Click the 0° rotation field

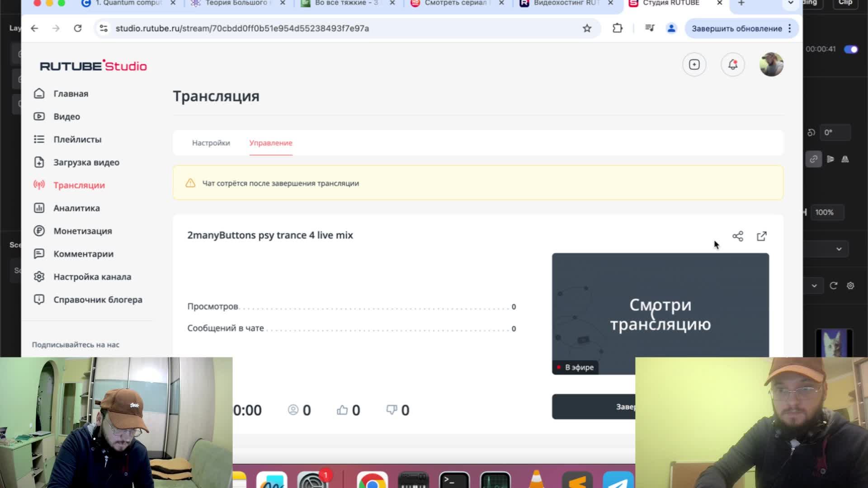tap(835, 132)
